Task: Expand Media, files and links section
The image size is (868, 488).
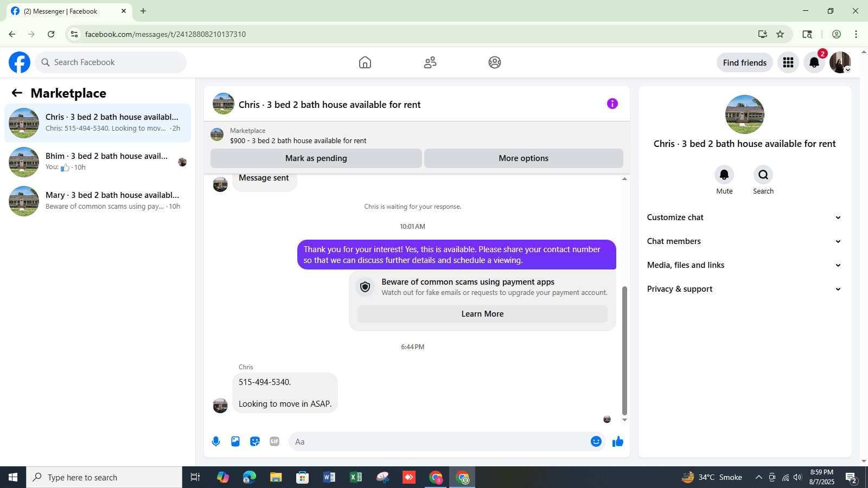Action: 744,265
